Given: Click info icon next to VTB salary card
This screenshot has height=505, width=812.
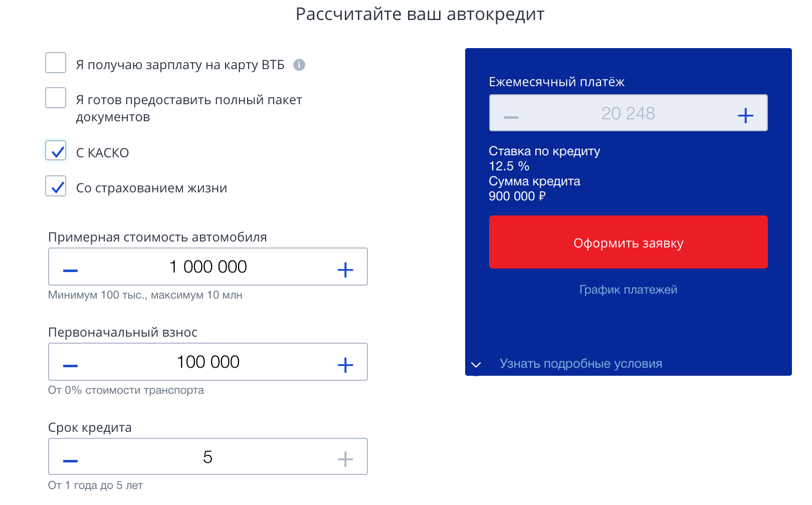Looking at the screenshot, I should pyautogui.click(x=299, y=65).
